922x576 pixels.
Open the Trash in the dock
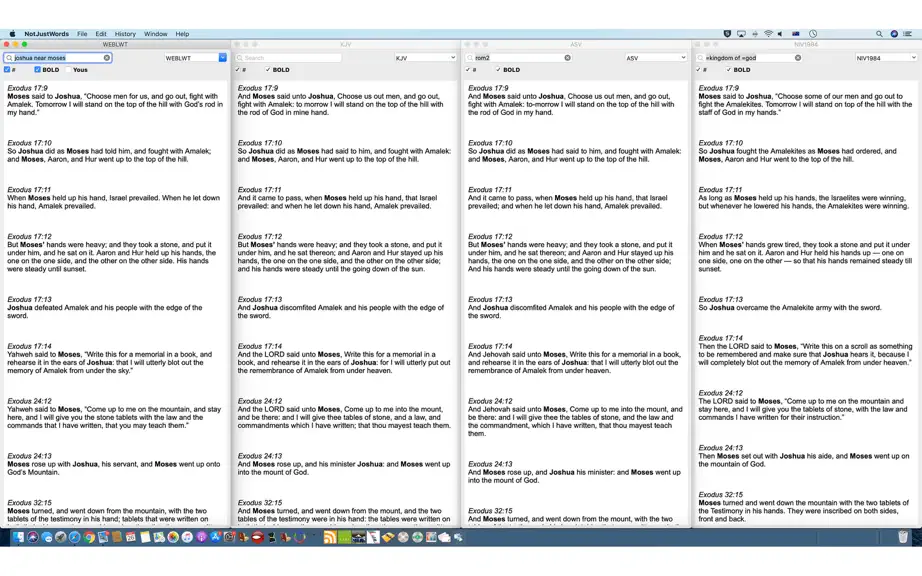click(903, 537)
